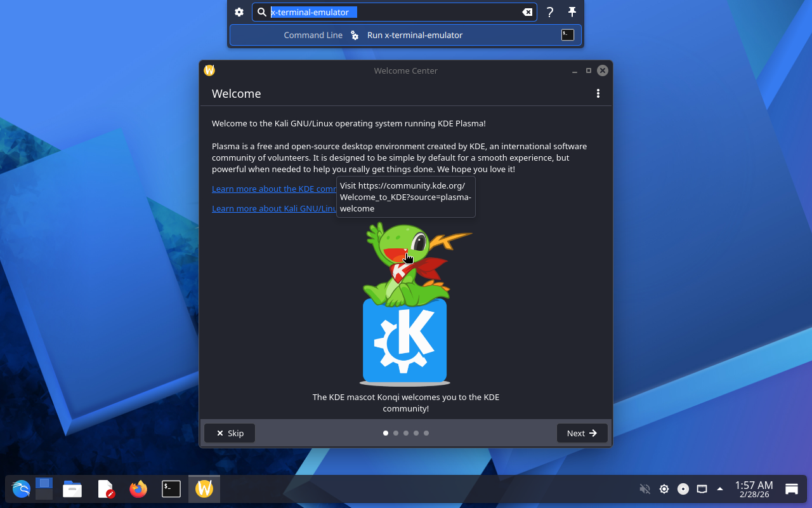Switch to second virtual desktop in pager
Image resolution: width=812 pixels, height=508 pixels.
pos(44,495)
